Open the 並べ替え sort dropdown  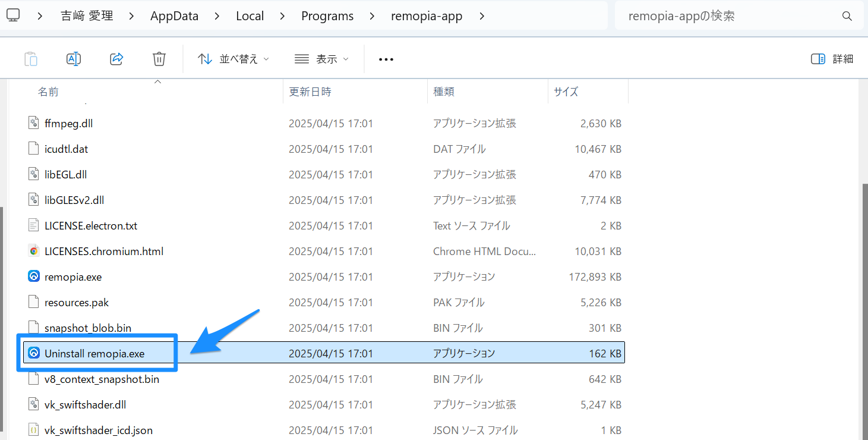(x=233, y=59)
